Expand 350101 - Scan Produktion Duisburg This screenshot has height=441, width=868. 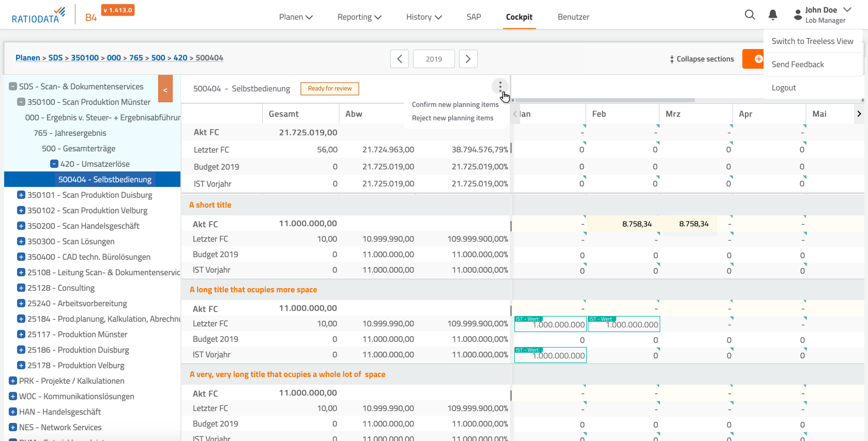(21, 195)
